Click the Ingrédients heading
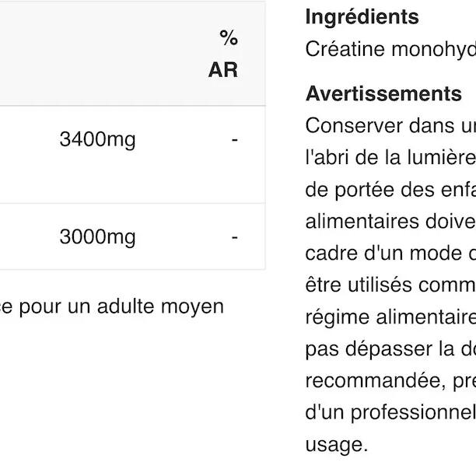The image size is (476, 476). tap(362, 16)
